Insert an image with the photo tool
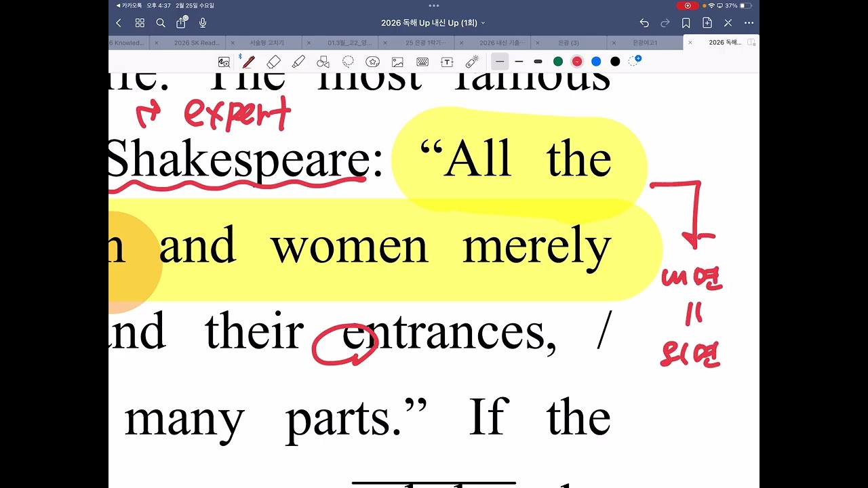This screenshot has height=488, width=868. tap(397, 62)
